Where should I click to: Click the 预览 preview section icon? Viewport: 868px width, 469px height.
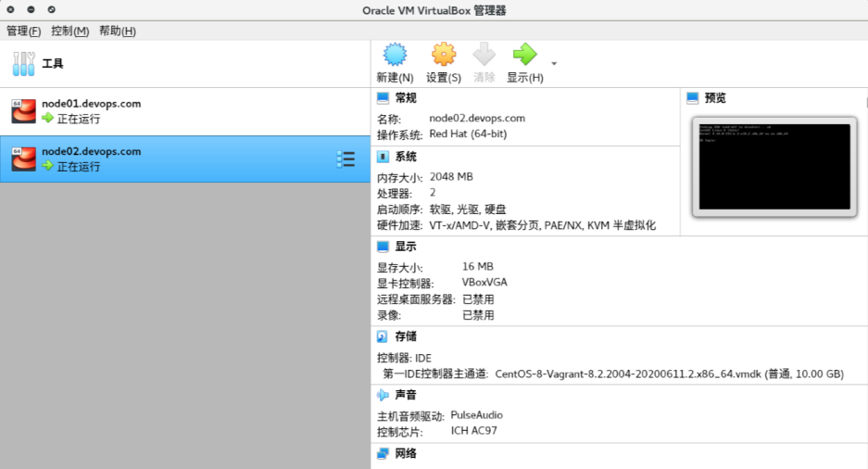pos(693,98)
